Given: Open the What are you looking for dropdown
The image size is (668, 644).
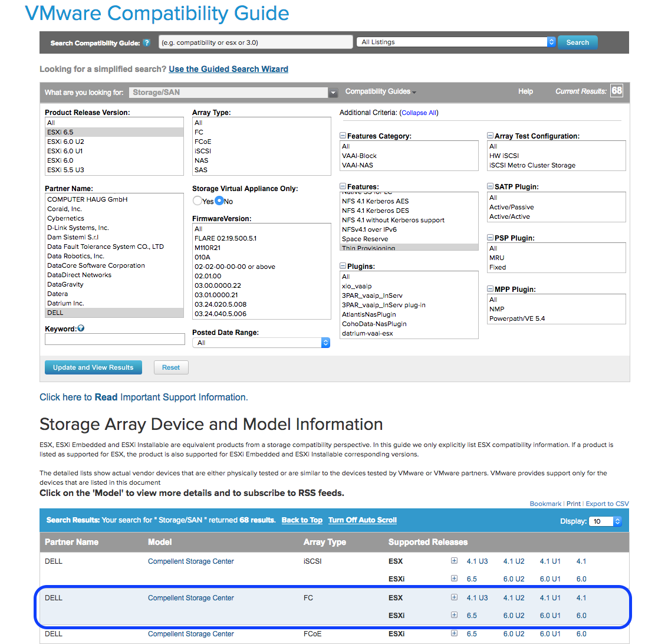Looking at the screenshot, I should tap(233, 93).
